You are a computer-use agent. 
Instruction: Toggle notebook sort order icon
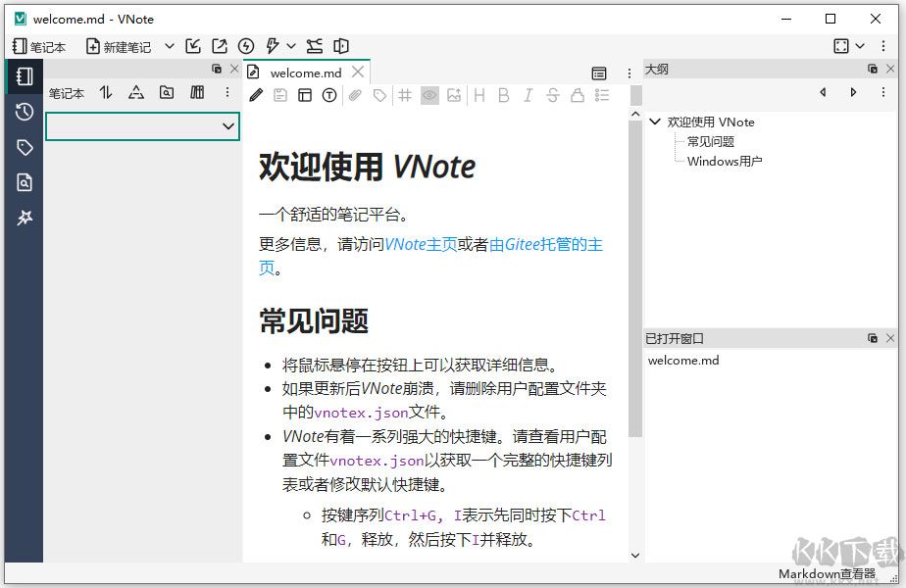106,93
